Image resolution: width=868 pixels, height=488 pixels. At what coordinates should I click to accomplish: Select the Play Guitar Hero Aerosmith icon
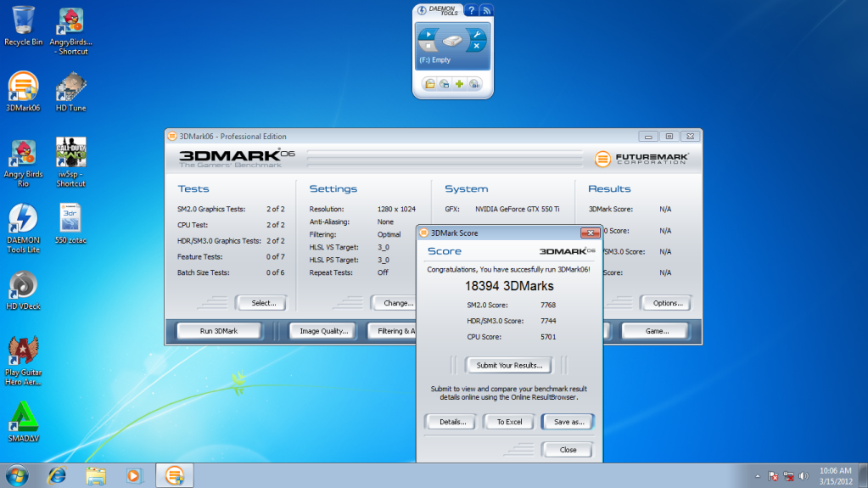tap(23, 361)
